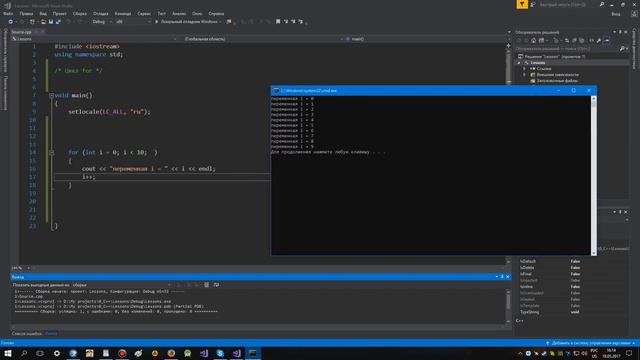The width and height of the screenshot is (640, 360).
Task: Open the Settings gear taskbar icon
Action: point(57,353)
